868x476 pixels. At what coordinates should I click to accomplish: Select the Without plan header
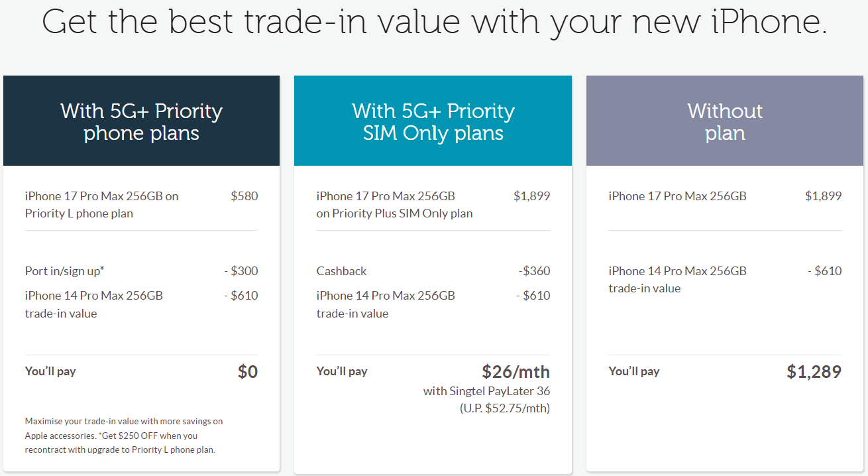tap(725, 121)
